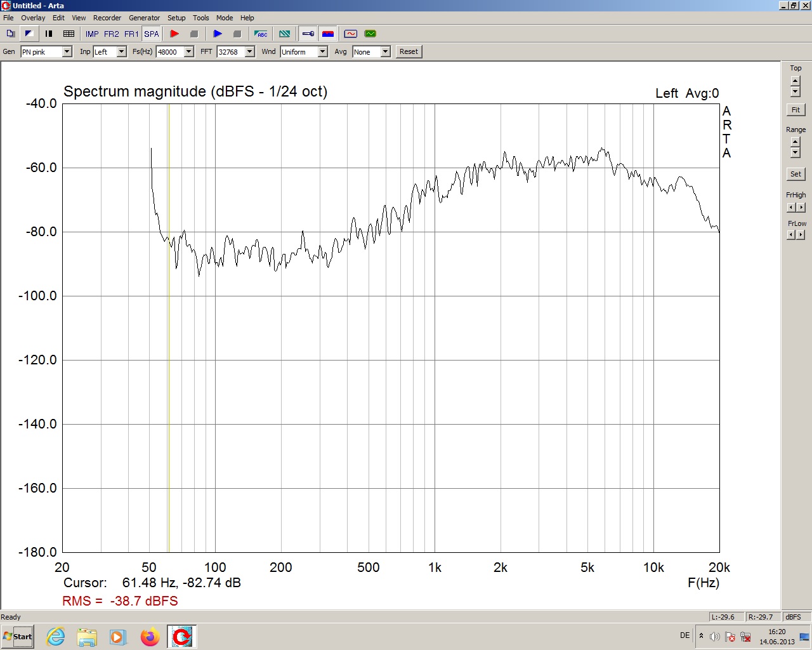Open Firefox from the taskbar
The height and width of the screenshot is (650, 812).
pyautogui.click(x=150, y=636)
